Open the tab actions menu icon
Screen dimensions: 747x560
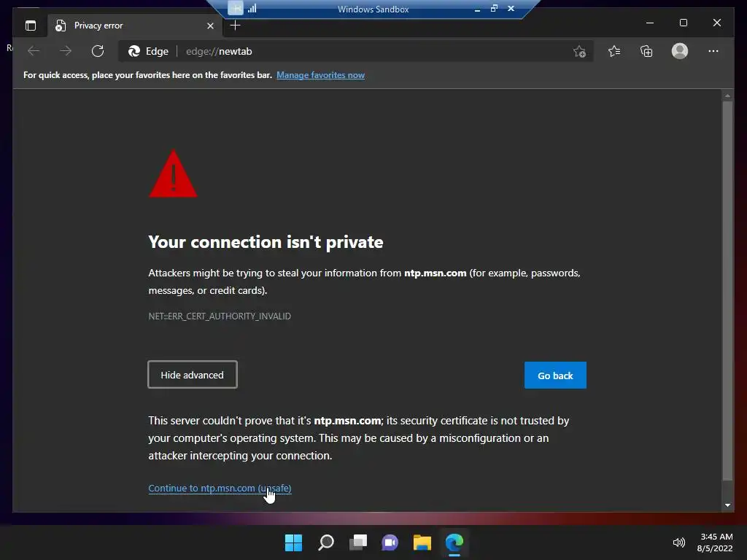coord(31,26)
